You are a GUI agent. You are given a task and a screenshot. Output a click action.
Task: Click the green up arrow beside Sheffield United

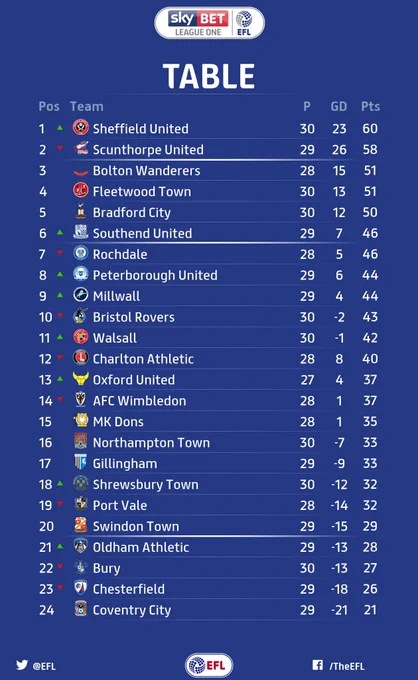pos(60,128)
